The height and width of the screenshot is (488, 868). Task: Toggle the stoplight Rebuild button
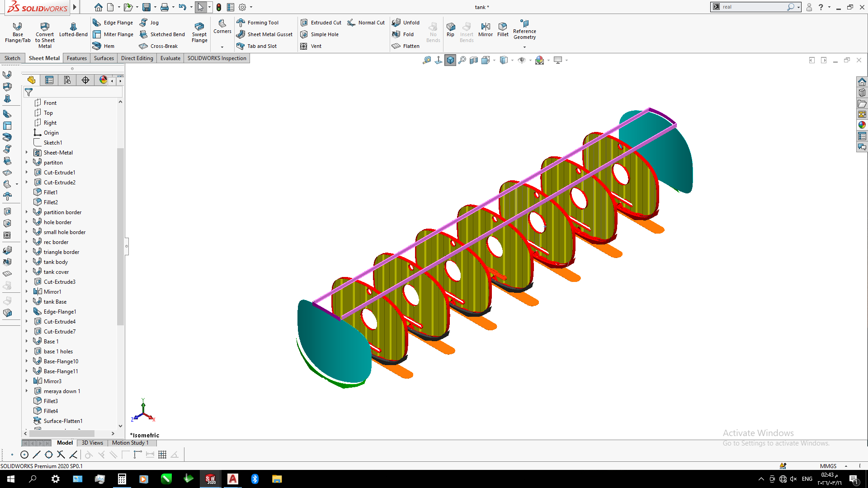coord(219,7)
